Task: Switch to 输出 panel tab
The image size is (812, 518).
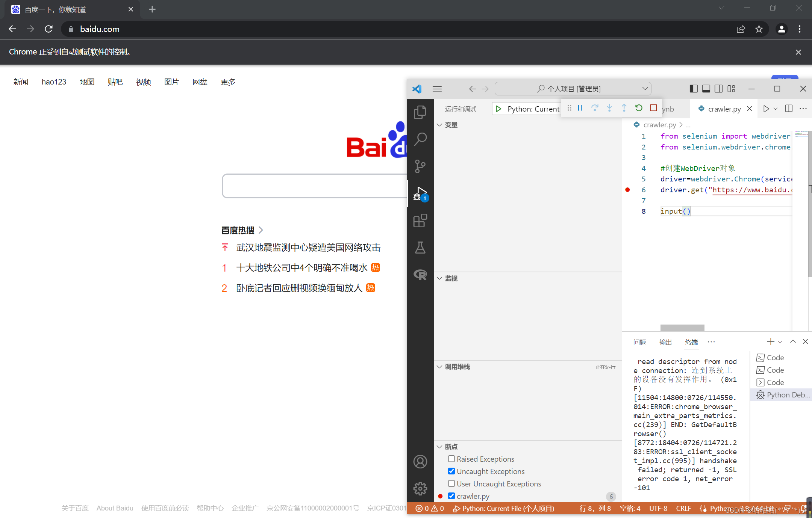Action: tap(665, 342)
